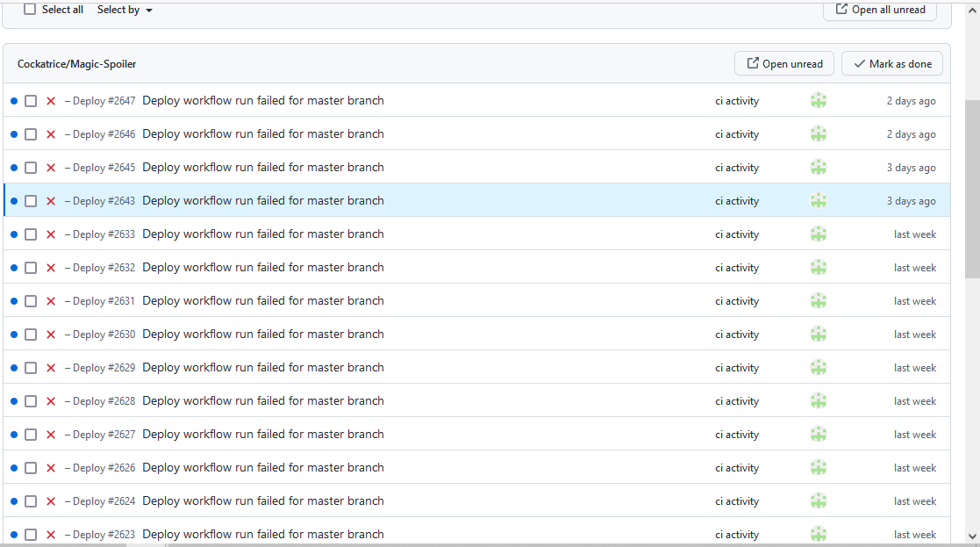This screenshot has width=980, height=547.
Task: Enable the Select all checkbox
Action: [29, 9]
